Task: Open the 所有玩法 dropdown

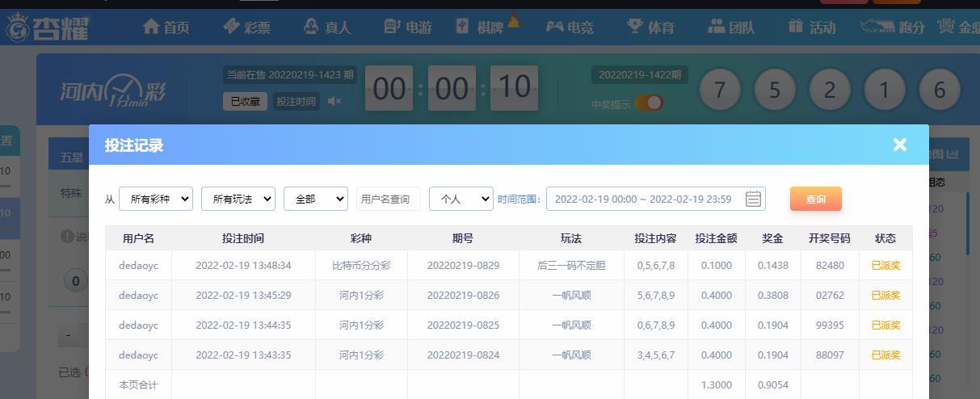Action: pos(238,199)
